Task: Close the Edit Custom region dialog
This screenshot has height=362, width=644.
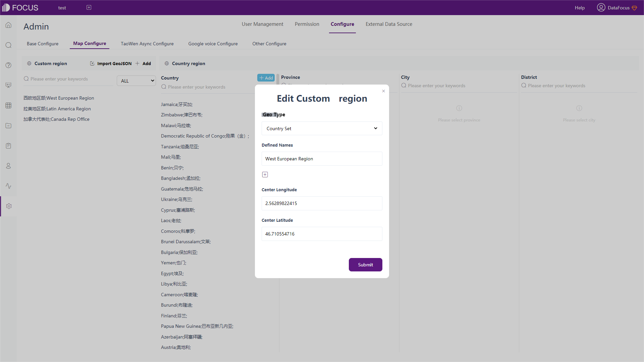Action: (x=383, y=91)
